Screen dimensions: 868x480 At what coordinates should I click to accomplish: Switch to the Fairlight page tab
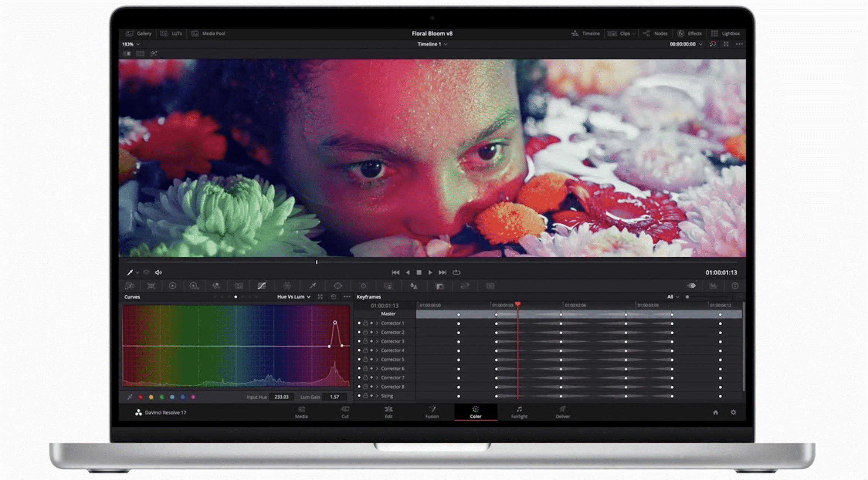[519, 412]
